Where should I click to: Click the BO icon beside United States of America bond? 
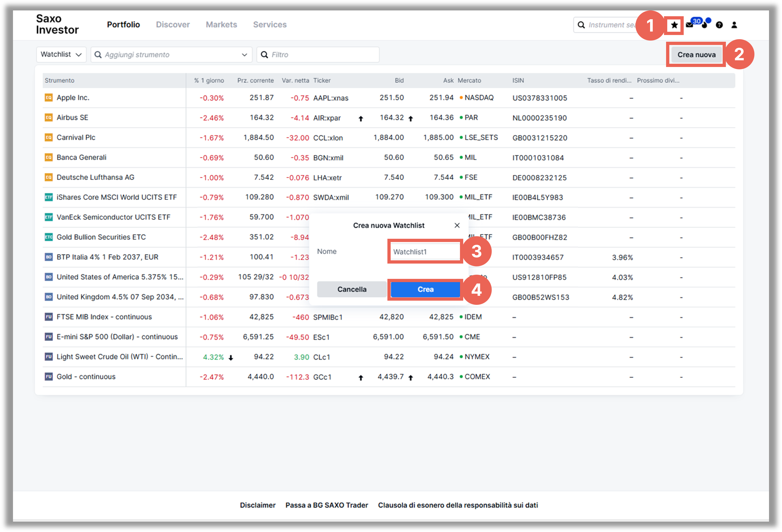coord(49,277)
